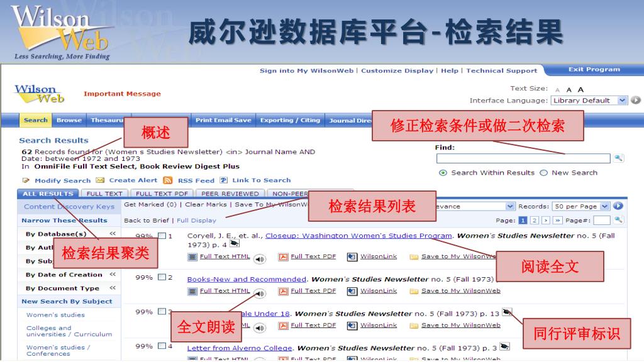Play audio speaker icon for Books-New record
644x362 pixels.
(x=260, y=293)
